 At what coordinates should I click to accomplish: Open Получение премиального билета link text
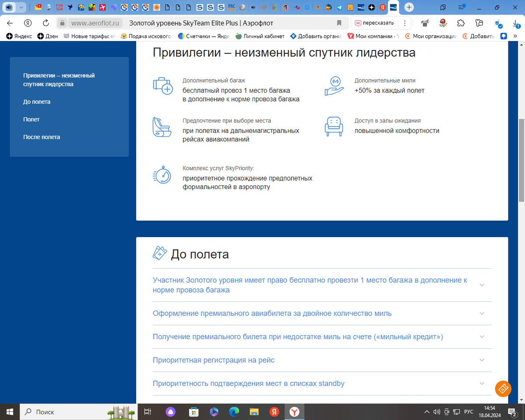click(297, 337)
